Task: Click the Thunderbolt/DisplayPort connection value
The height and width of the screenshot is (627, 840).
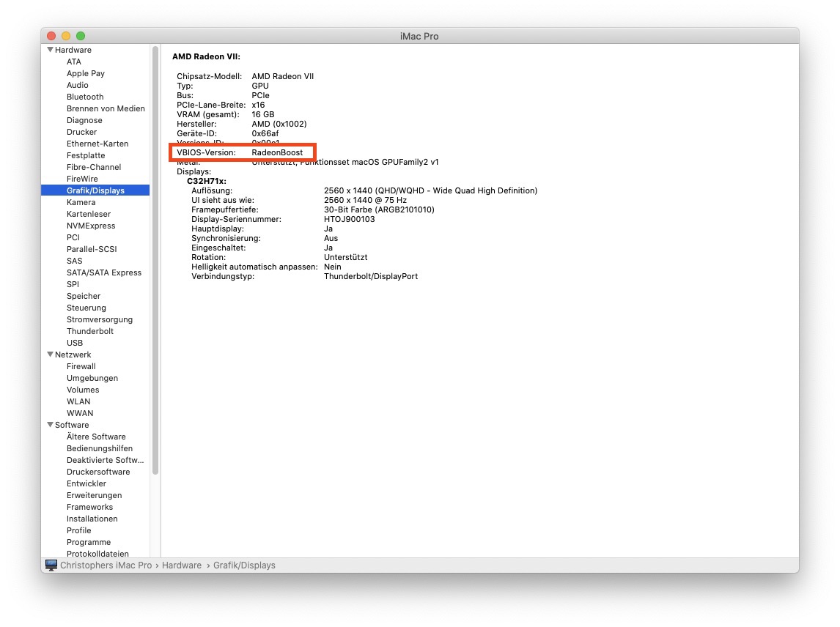Action: tap(371, 276)
